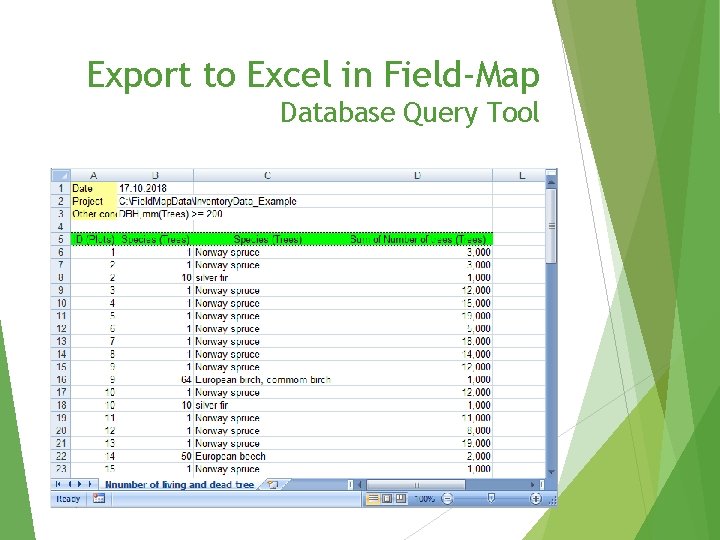Select 'Norway spruce' cell in row 6
This screenshot has width=720, height=540.
click(x=267, y=252)
